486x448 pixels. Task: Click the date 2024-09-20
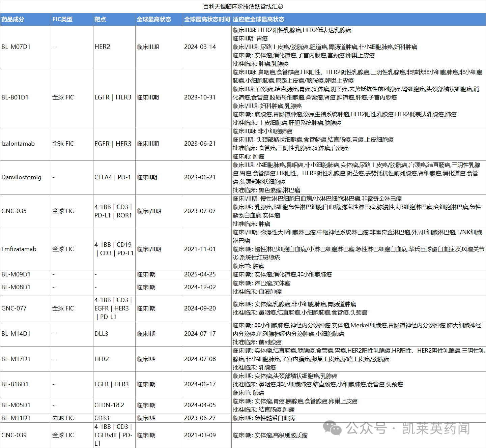[x=200, y=308]
